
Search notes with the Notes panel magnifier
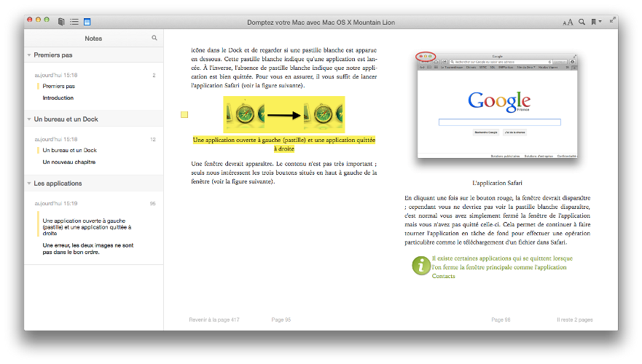[x=154, y=38]
